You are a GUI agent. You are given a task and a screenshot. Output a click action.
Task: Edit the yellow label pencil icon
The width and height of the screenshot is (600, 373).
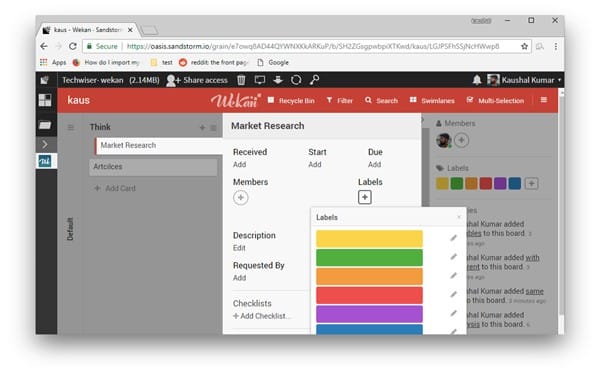tap(453, 238)
